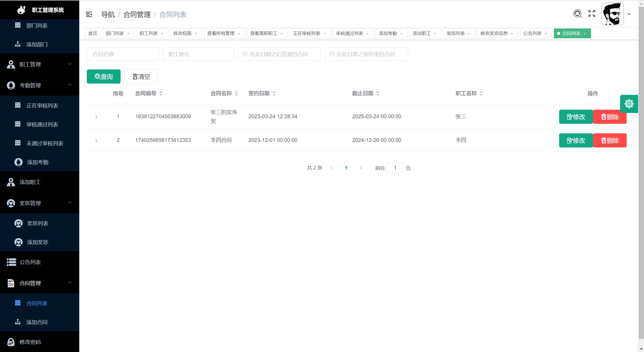Sort by 合同编号 column arrows
The width and height of the screenshot is (644, 352).
pyautogui.click(x=161, y=94)
